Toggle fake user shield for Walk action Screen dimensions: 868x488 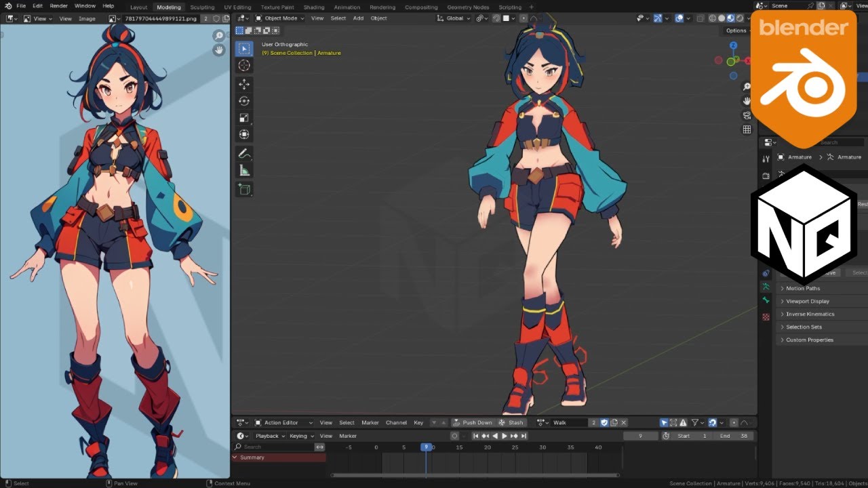point(604,422)
